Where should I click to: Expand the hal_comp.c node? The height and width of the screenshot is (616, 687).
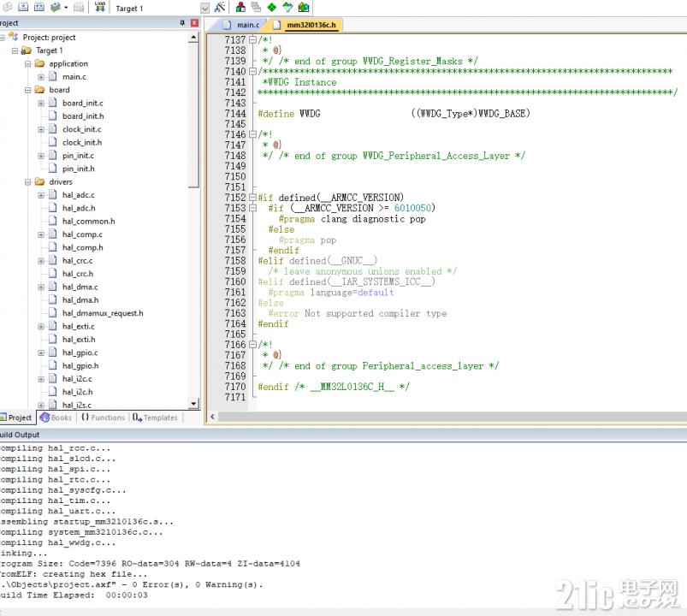tap(41, 234)
